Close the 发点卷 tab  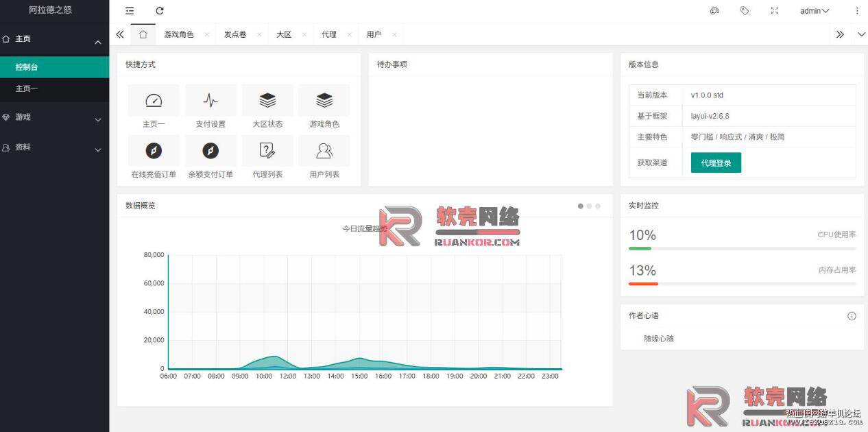coord(259,34)
